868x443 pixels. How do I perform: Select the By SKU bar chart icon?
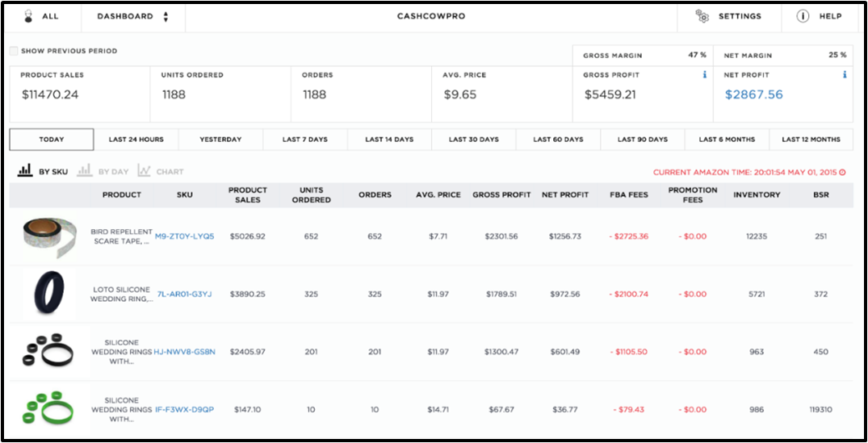coord(25,171)
